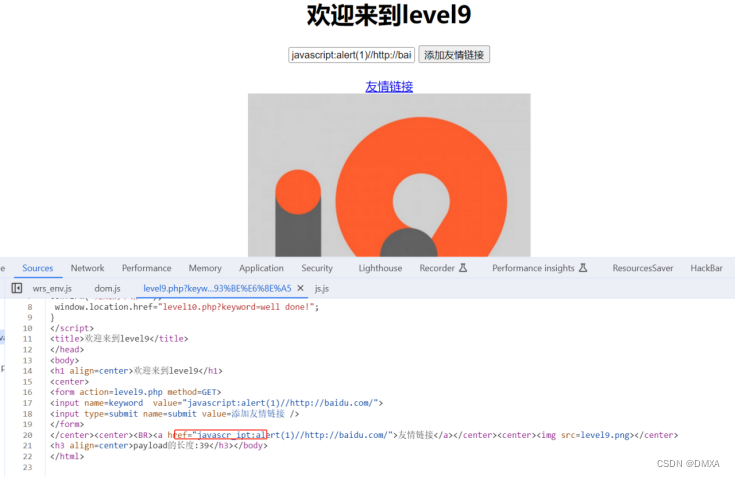Screen dimensions: 735x477
Task: Click the window.location.href code line
Action: tap(187, 307)
